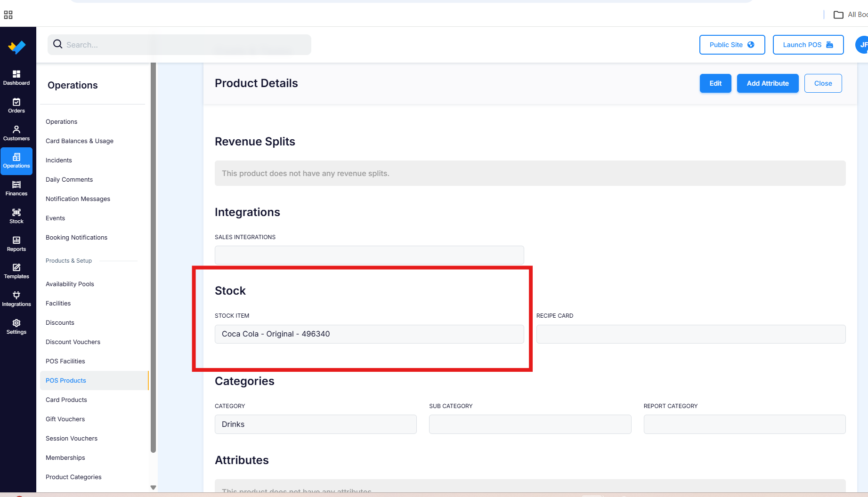868x497 pixels.
Task: Open Gift Vouchers menu item
Action: click(65, 419)
